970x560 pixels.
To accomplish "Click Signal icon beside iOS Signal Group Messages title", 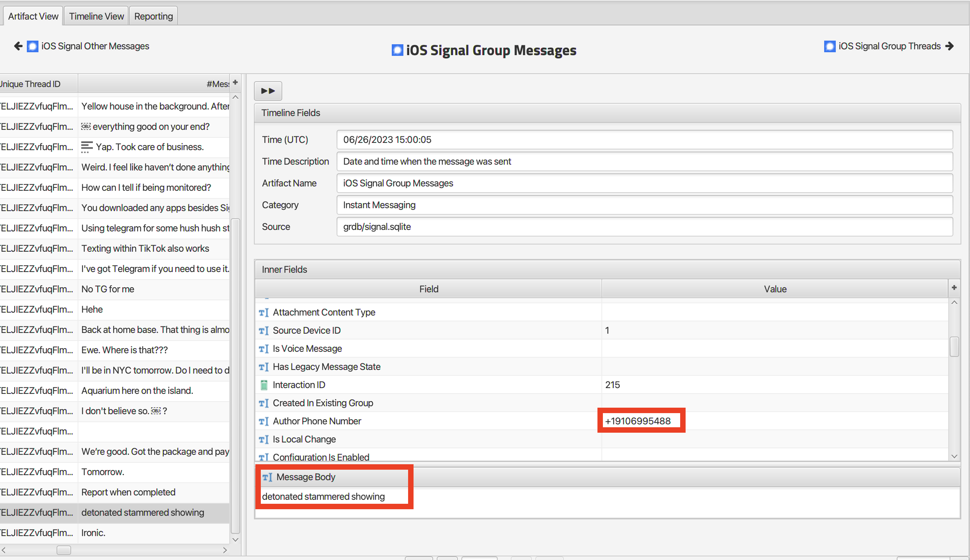I will pos(397,50).
